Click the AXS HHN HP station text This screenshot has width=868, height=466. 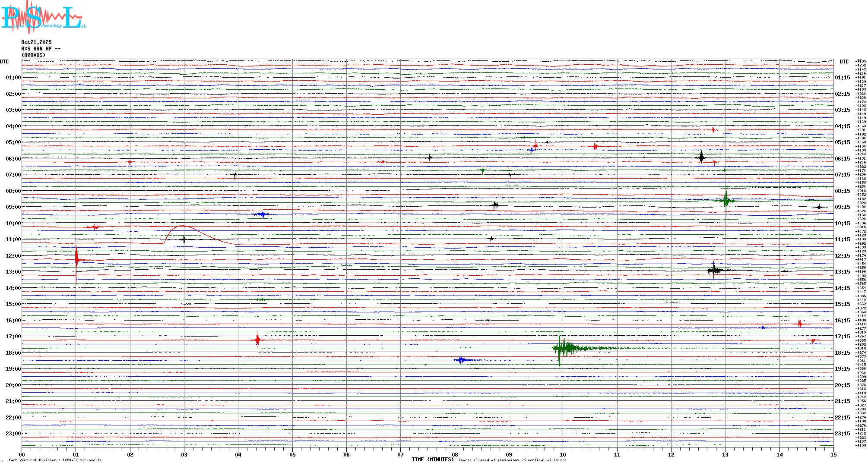(x=41, y=49)
